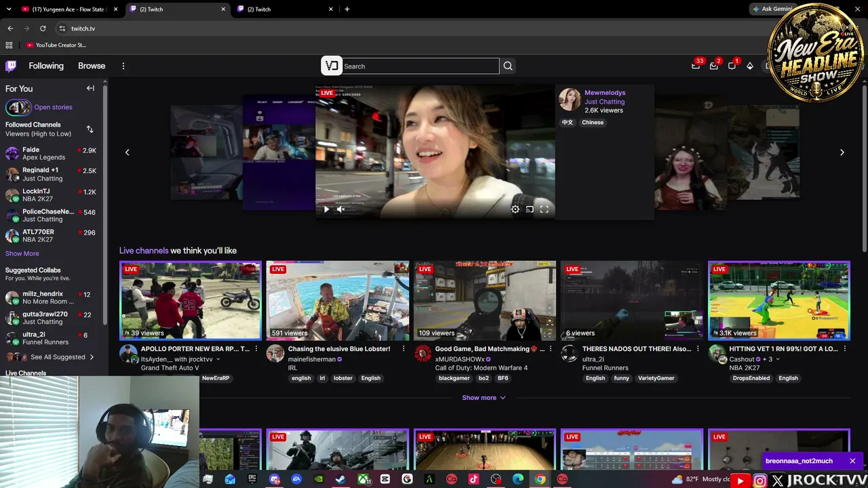Open TikTok from the taskbar
This screenshot has height=488, width=868.
coord(473,479)
